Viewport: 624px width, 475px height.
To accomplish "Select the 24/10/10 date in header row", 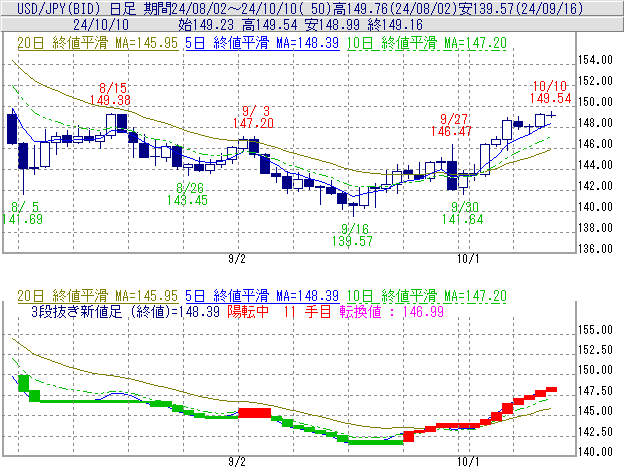I will click(101, 25).
